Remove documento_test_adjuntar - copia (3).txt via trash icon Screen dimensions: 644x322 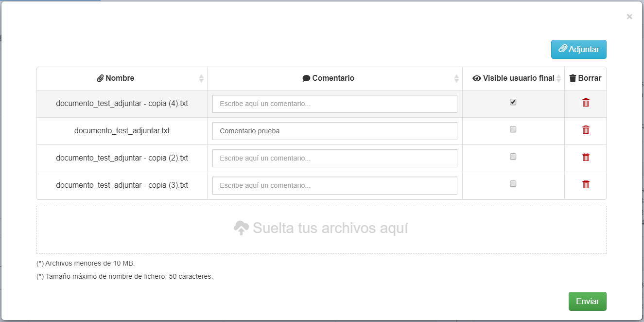[586, 184]
